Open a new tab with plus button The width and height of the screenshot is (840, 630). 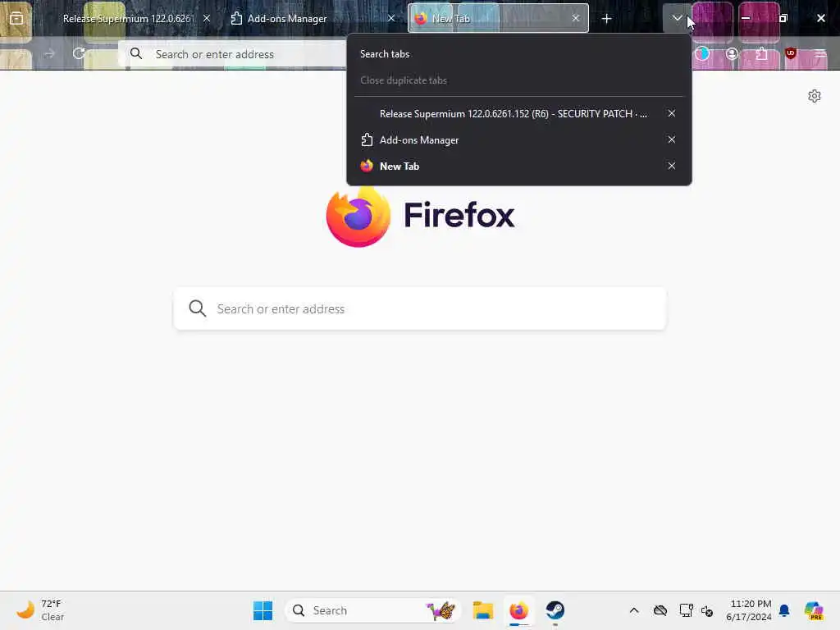click(x=606, y=19)
